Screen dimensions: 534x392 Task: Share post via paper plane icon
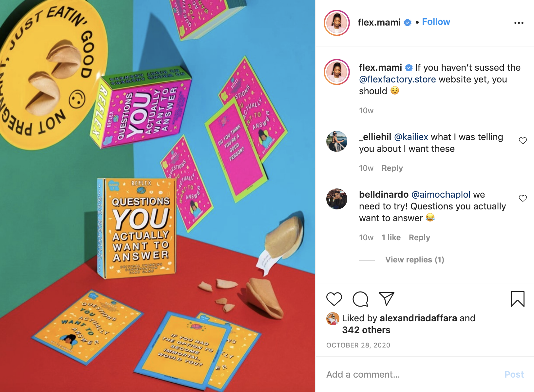387,299
